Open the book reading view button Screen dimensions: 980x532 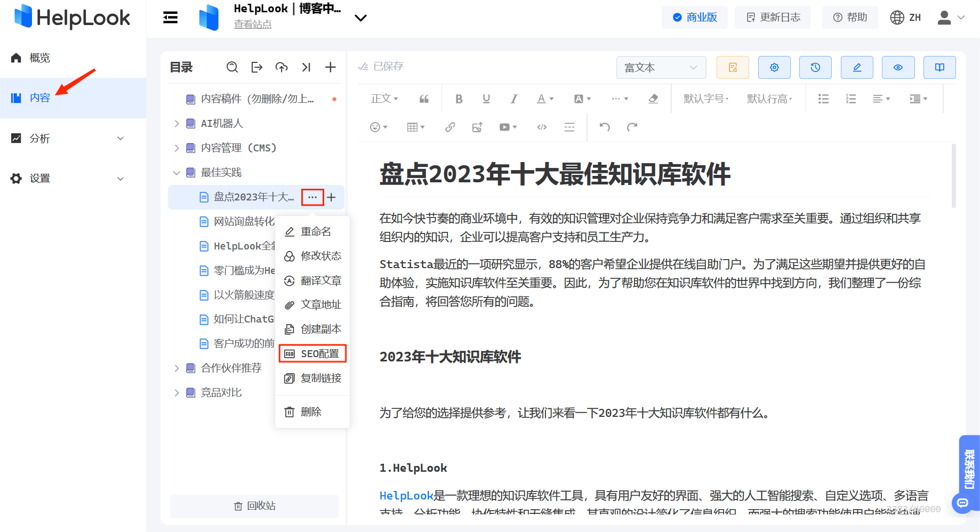pyautogui.click(x=939, y=68)
